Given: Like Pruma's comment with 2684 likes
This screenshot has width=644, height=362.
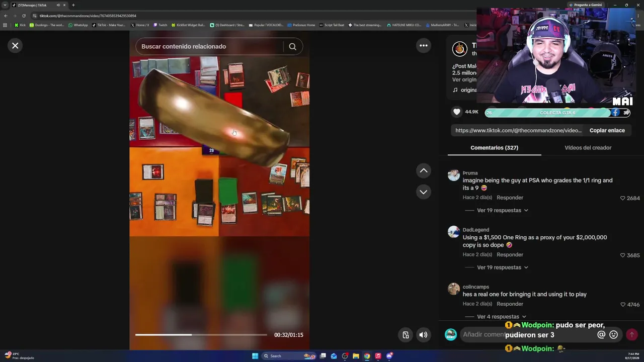Looking at the screenshot, I should (623, 198).
